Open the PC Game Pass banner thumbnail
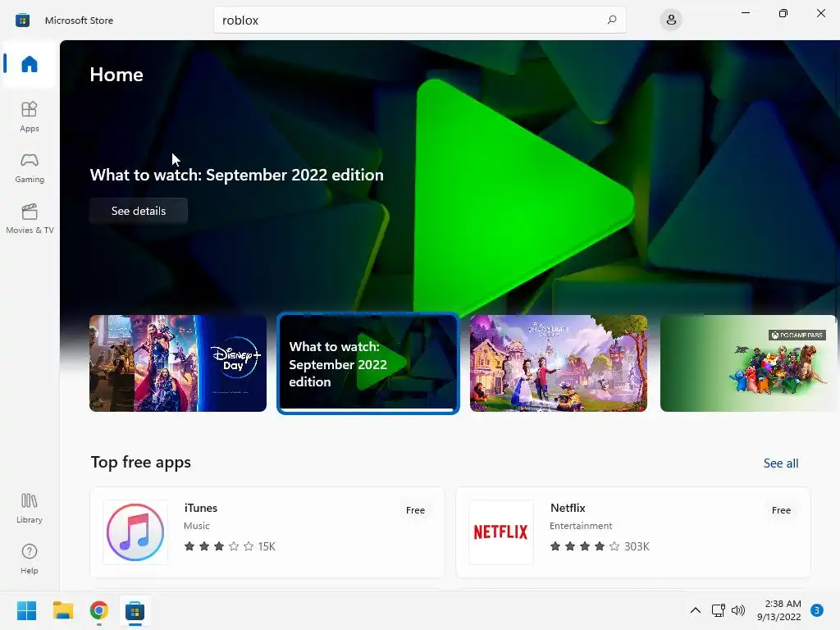 (x=748, y=363)
